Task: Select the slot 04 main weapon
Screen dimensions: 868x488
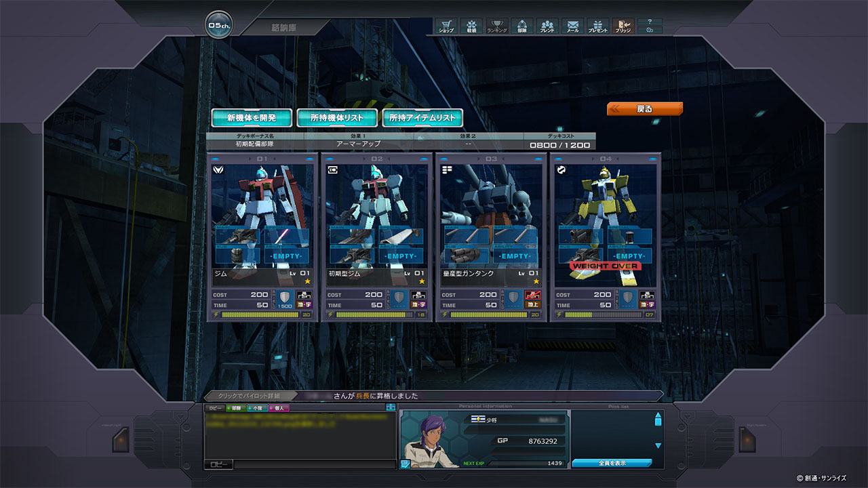Action: point(582,236)
